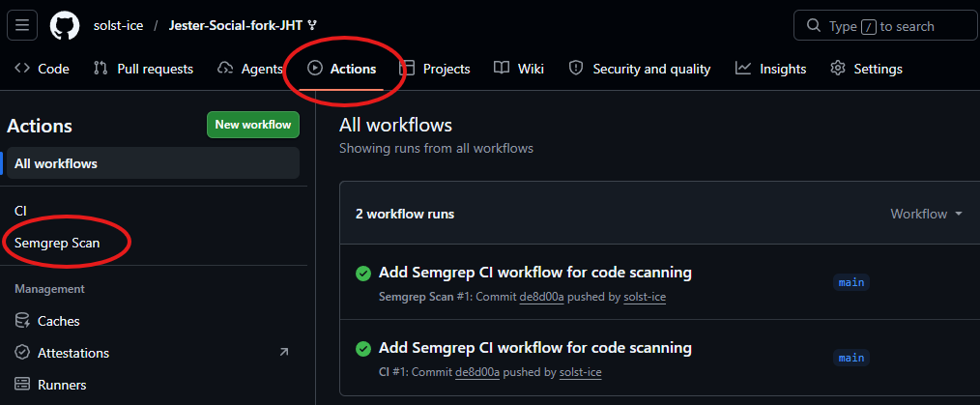Click the Code tab angle-brackets icon
Image resolution: width=980 pixels, height=405 pixels.
coord(22,68)
